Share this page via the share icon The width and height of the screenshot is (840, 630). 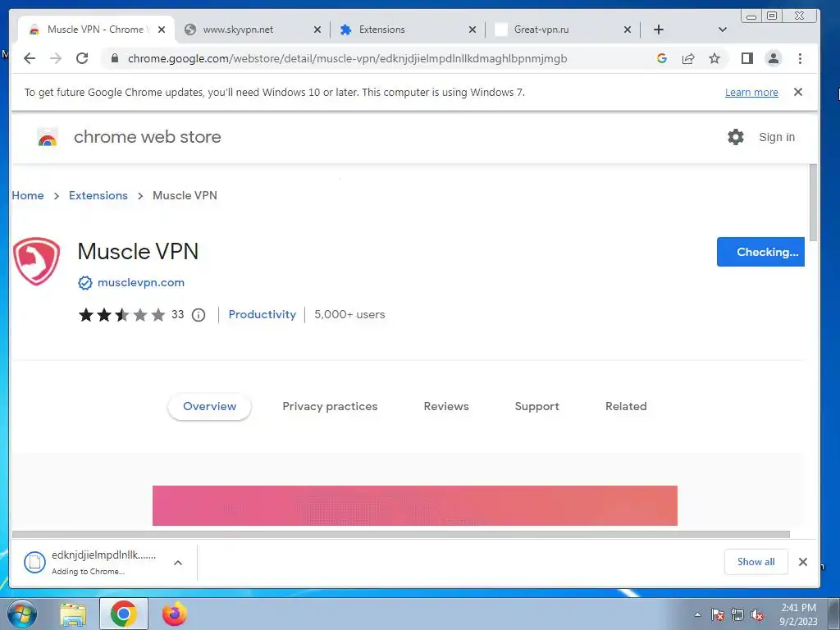click(x=688, y=58)
